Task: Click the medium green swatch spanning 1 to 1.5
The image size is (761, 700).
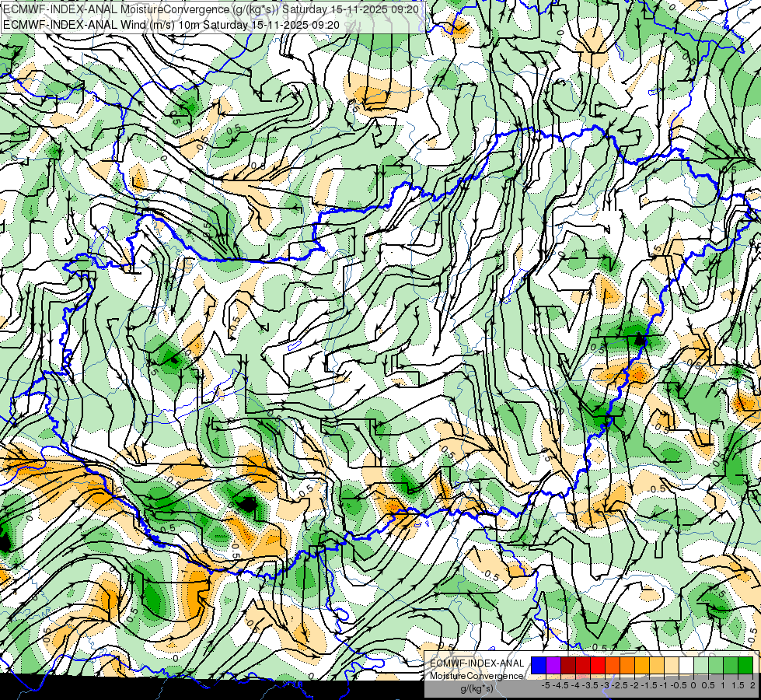Action: click(731, 666)
